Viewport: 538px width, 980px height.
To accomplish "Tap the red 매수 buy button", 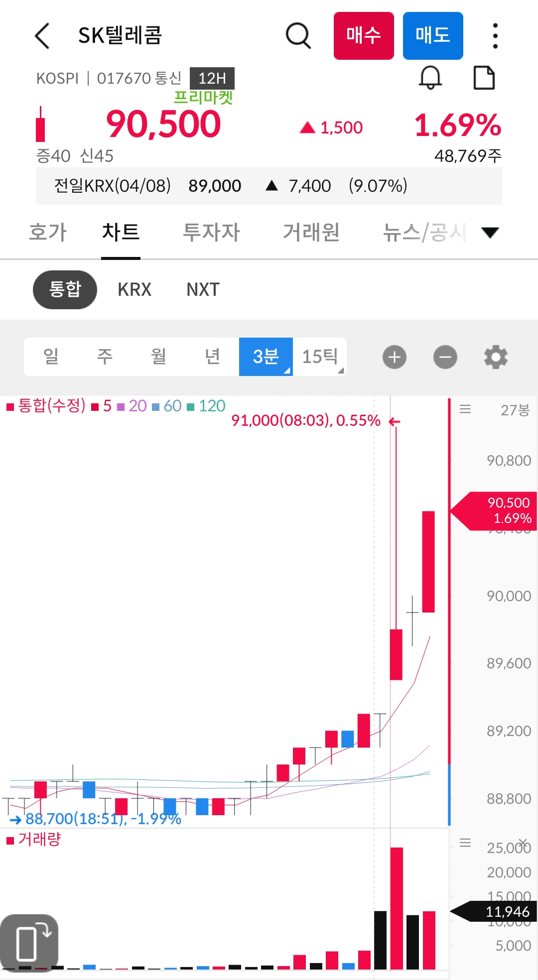I will (364, 36).
